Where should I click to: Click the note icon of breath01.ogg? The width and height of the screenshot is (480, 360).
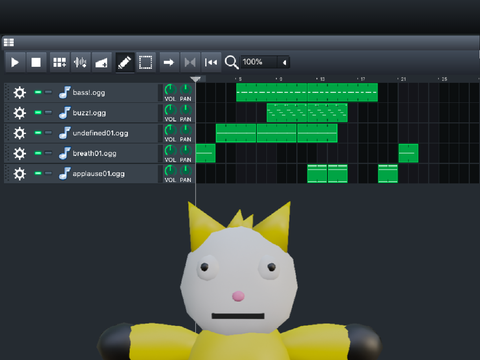tap(65, 153)
